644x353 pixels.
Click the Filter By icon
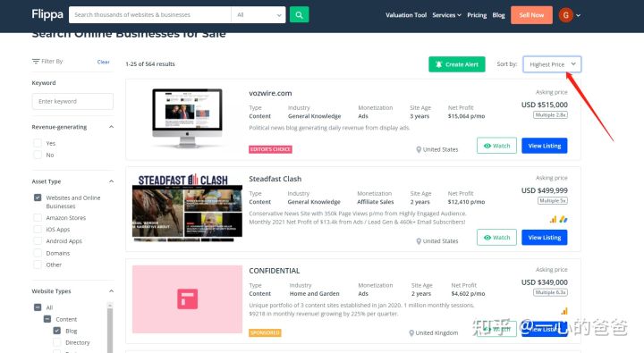(36, 61)
